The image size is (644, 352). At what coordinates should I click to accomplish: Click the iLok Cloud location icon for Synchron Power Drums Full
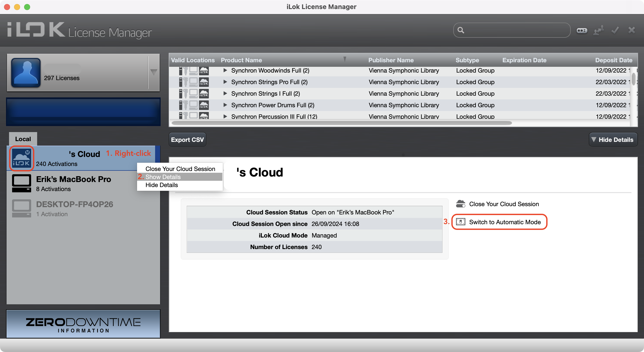(204, 105)
